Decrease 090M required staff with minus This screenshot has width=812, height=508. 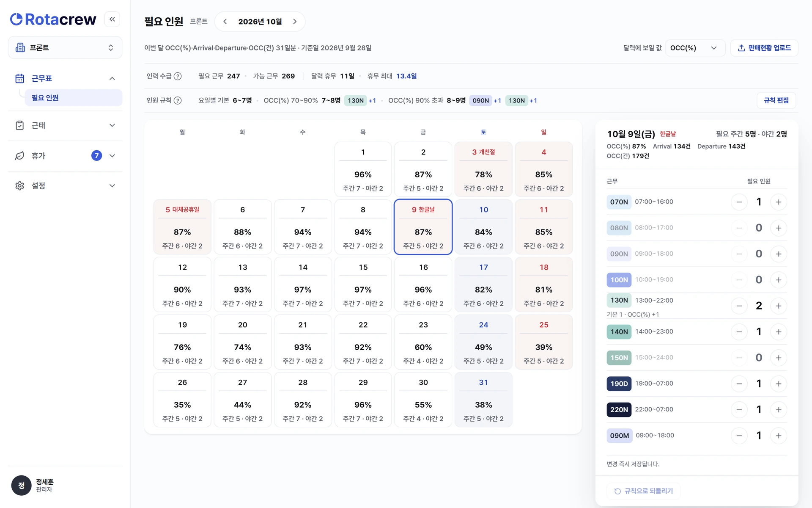click(x=739, y=436)
